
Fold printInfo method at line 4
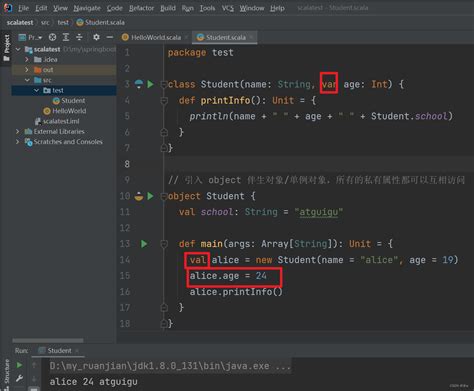coord(164,100)
